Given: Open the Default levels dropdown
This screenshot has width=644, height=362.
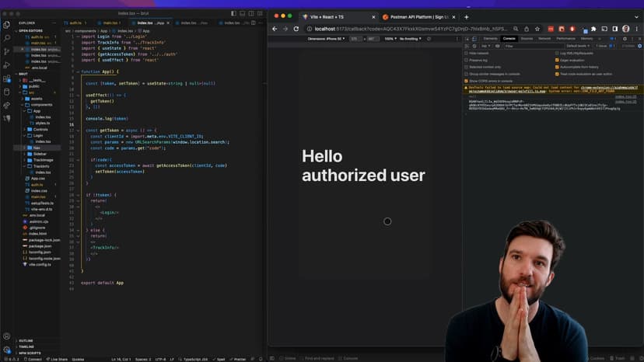Looking at the screenshot, I should (579, 46).
